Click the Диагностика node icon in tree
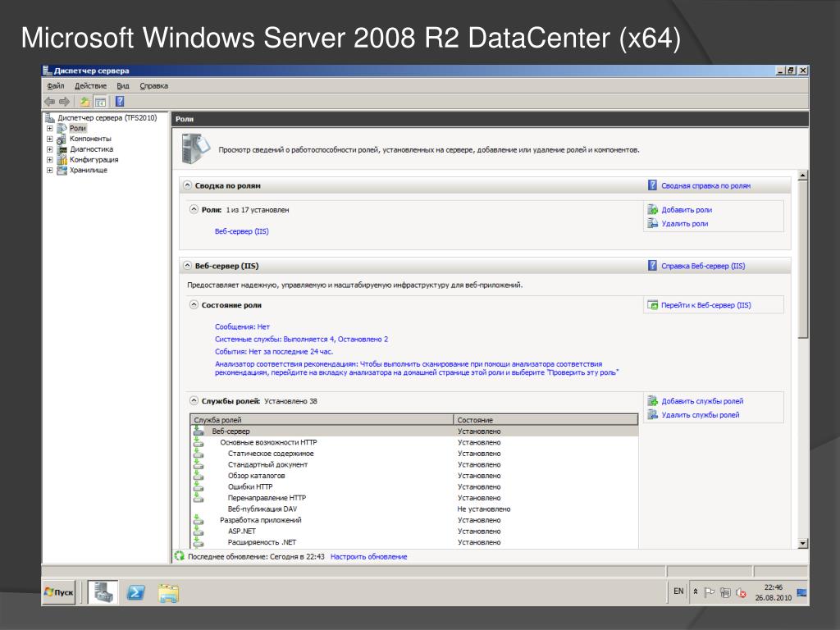 click(x=62, y=149)
